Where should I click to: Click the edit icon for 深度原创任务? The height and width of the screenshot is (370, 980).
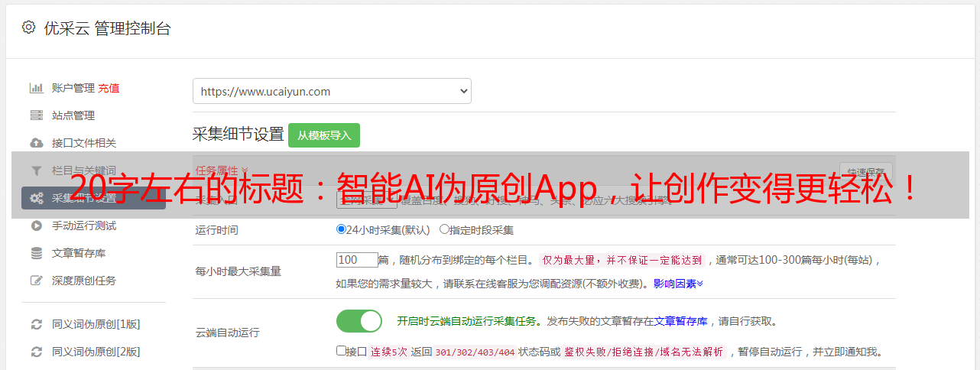(x=36, y=281)
